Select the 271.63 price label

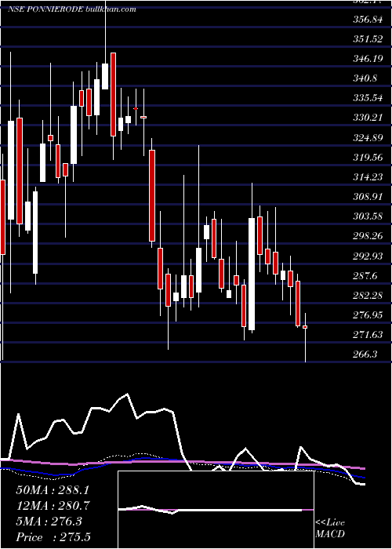pyautogui.click(x=367, y=335)
